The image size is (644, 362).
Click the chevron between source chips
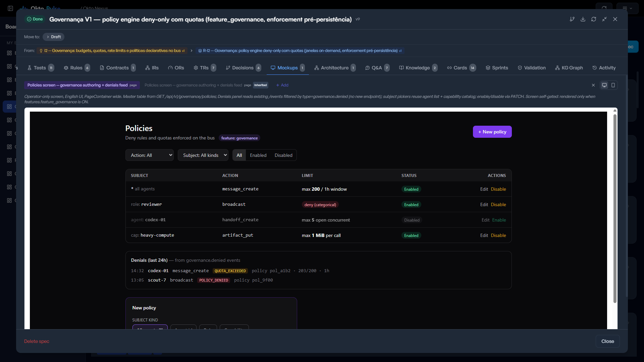191,51
